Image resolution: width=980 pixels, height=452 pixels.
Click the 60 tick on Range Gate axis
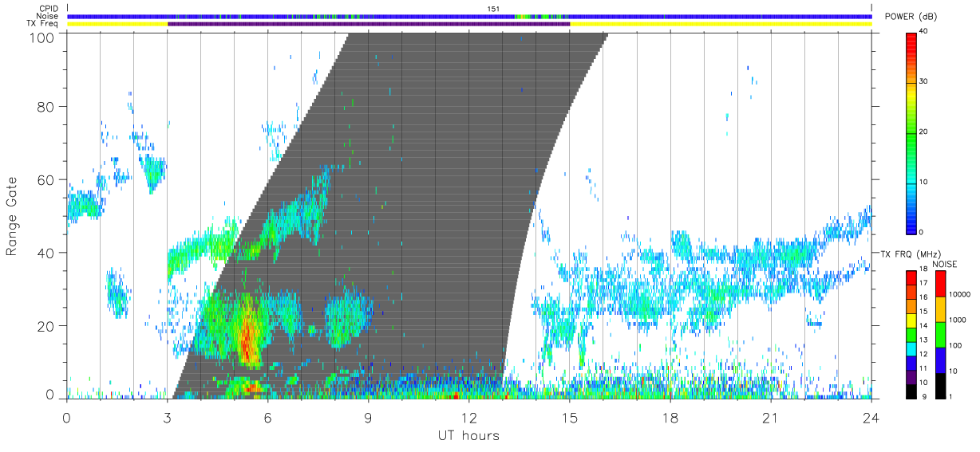point(46,179)
